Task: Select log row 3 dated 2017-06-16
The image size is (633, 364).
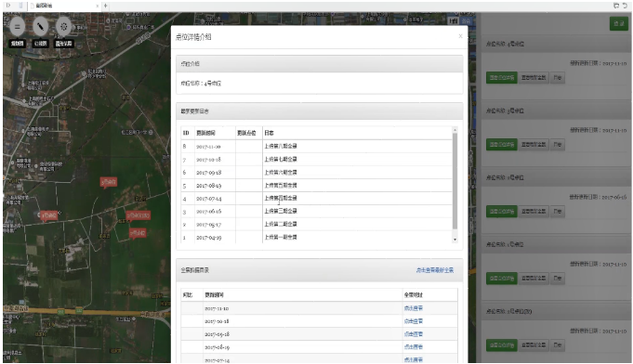Action: [317, 211]
